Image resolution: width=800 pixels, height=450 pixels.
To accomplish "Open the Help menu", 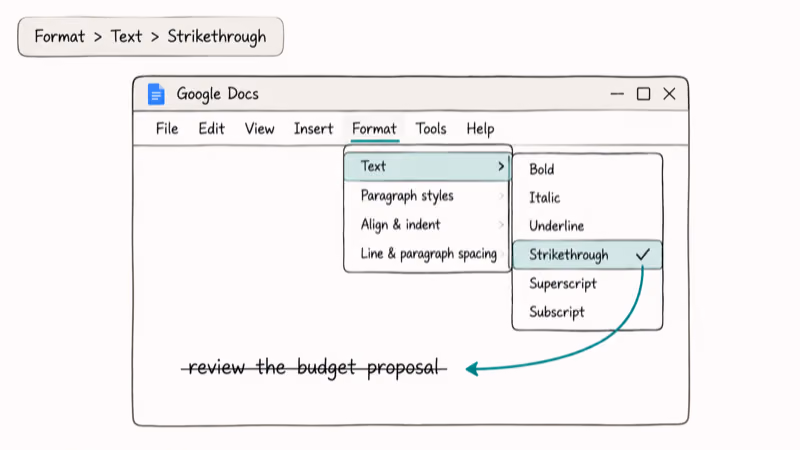I will click(x=480, y=129).
